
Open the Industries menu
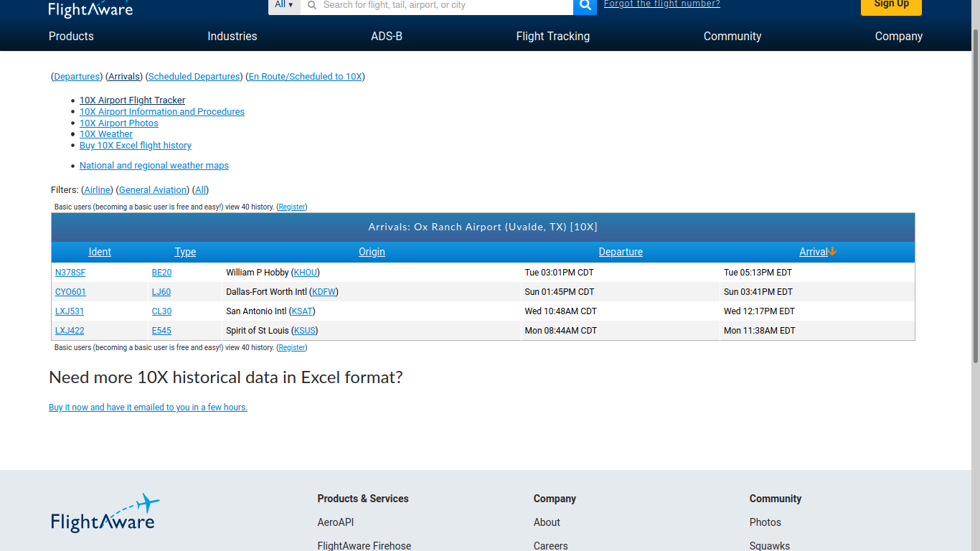[232, 36]
